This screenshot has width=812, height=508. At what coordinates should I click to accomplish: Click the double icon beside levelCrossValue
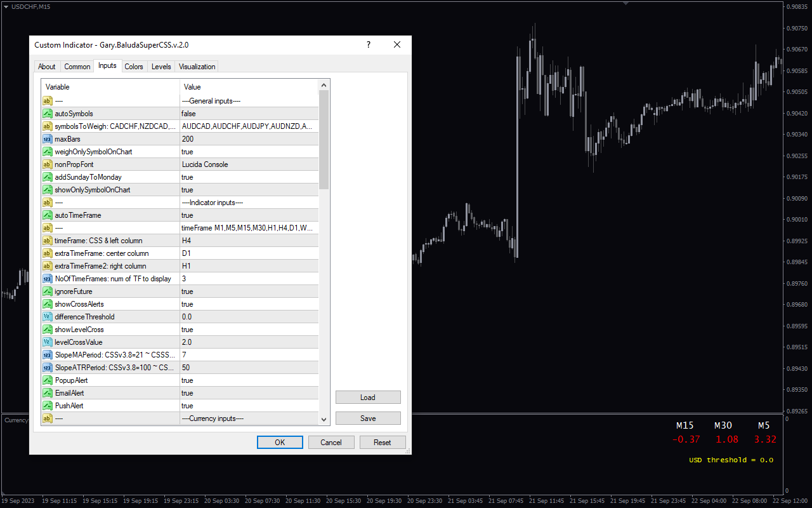click(48, 342)
